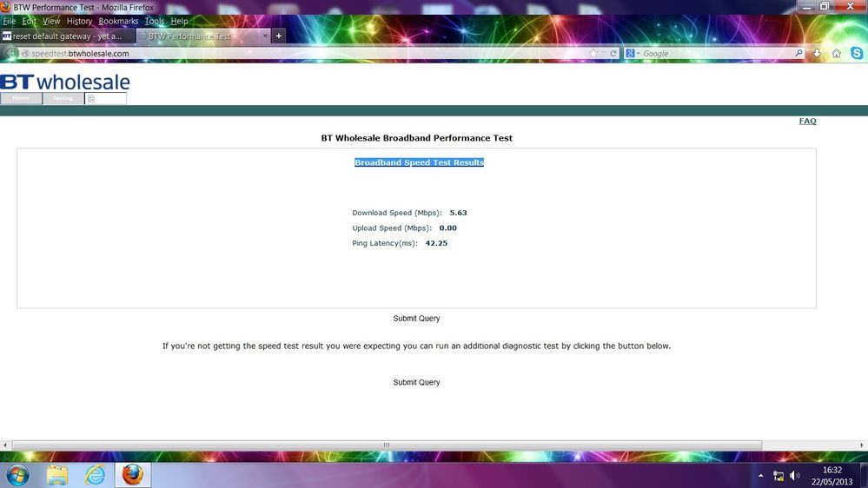Bookmark this page with the star icon
Viewport: 868px width, 488px height.
(x=593, y=53)
